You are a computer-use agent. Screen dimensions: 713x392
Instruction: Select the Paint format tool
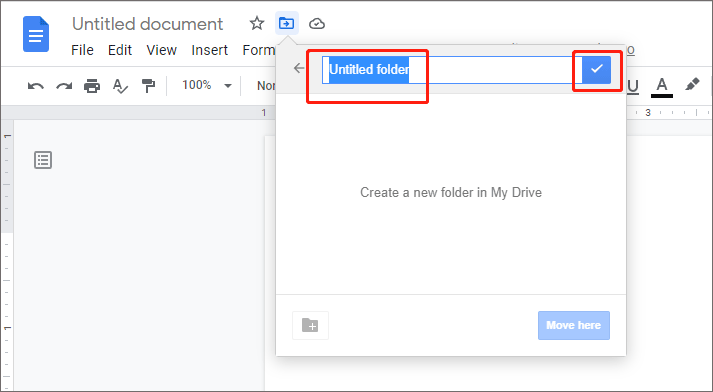point(148,85)
